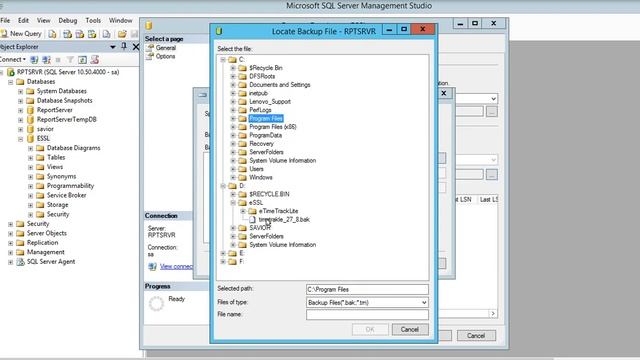Expand the eTimeTrackLite folder node
The width and height of the screenshot is (640, 360).
coord(243,211)
